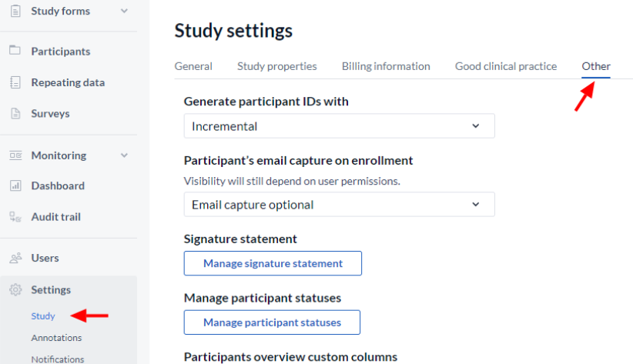Click the Repeating data notebook icon

(15, 82)
